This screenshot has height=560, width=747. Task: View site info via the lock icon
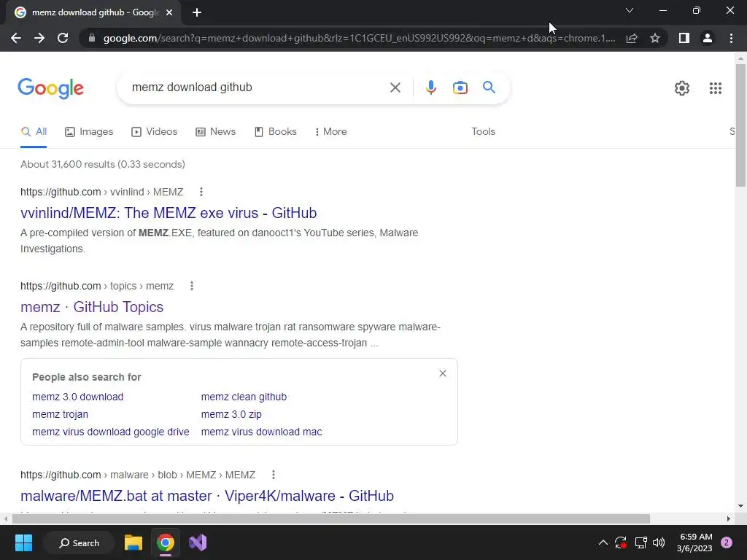[92, 38]
